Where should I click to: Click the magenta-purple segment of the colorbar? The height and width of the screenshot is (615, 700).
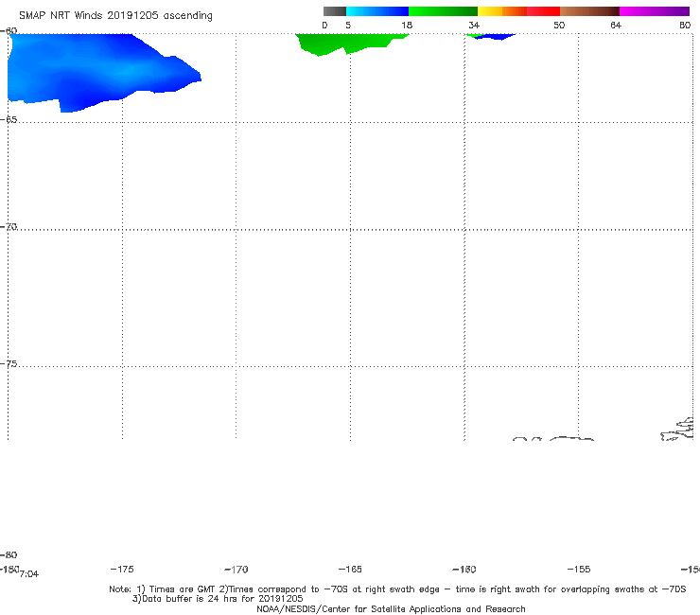click(655, 11)
